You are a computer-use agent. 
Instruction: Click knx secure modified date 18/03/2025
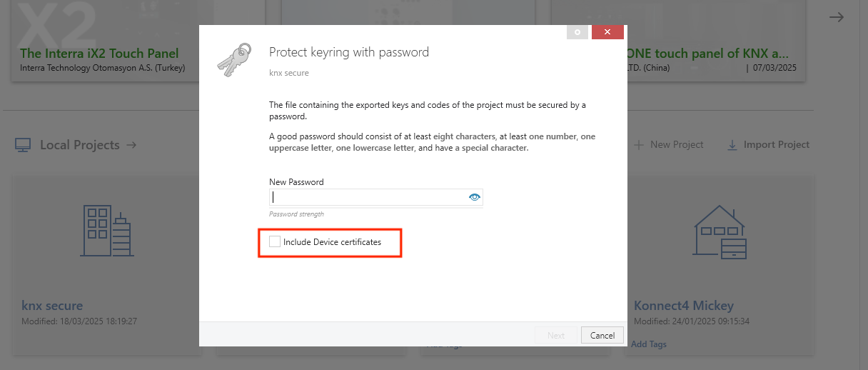point(79,321)
